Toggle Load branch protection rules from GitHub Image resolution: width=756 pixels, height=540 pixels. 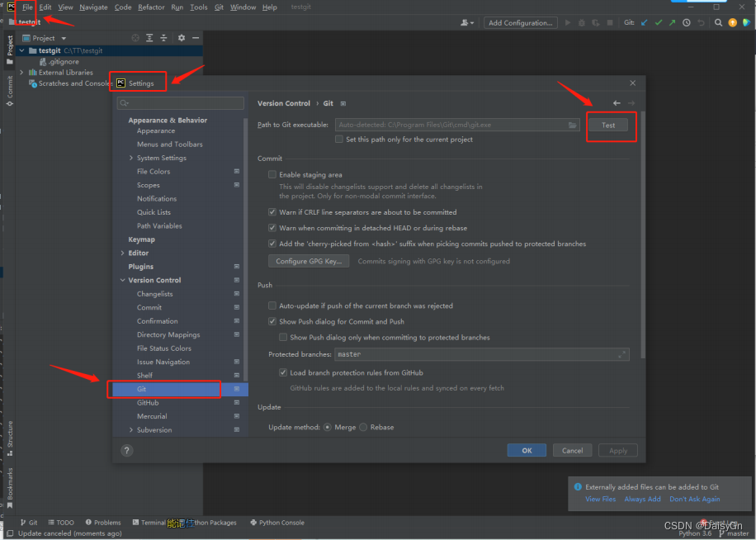[283, 372]
